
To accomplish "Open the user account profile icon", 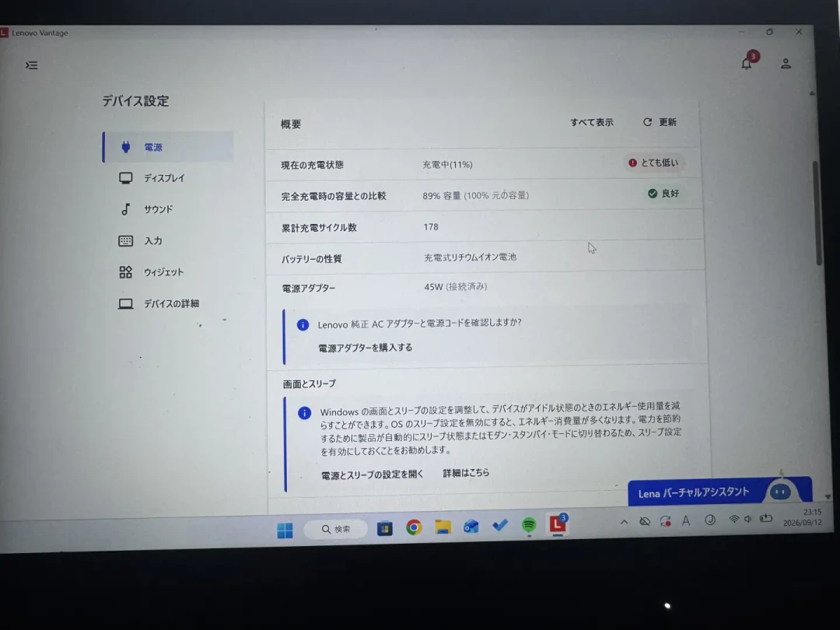I will (786, 64).
